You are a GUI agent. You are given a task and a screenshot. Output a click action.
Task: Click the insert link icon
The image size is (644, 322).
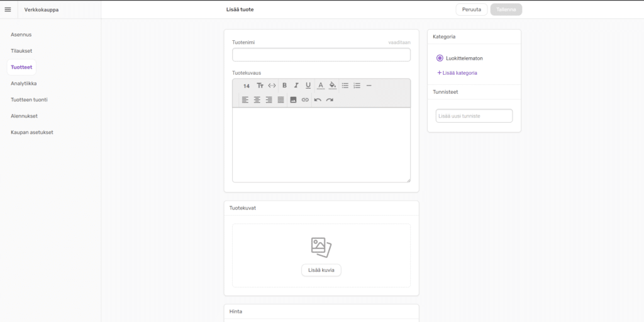(x=305, y=100)
